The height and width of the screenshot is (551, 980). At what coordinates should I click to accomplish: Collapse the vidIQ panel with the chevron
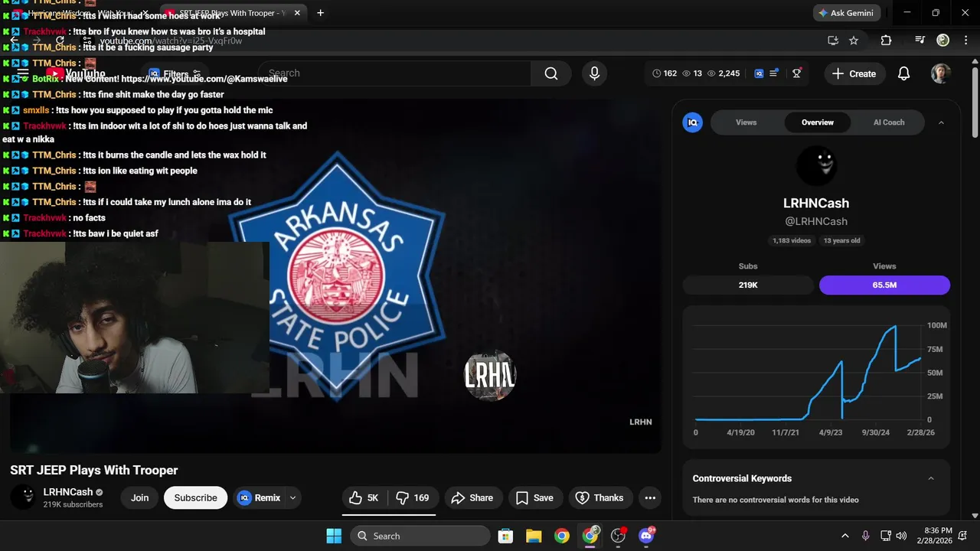[941, 122]
